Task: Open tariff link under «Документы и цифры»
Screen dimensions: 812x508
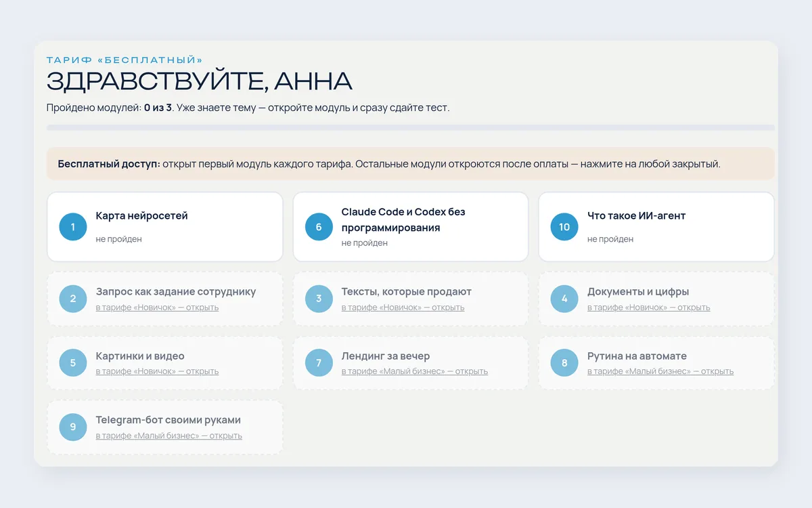Action: (x=648, y=308)
